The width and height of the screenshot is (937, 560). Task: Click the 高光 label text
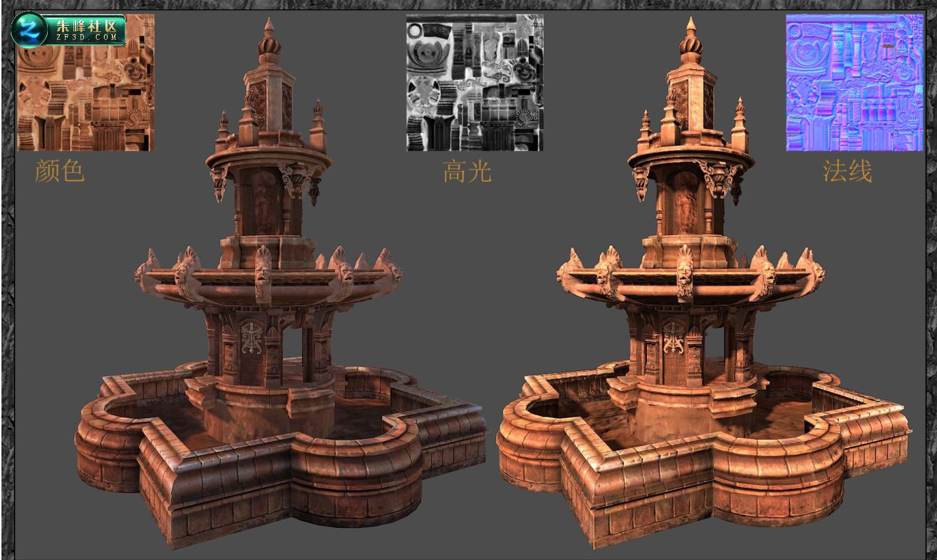[x=467, y=172]
